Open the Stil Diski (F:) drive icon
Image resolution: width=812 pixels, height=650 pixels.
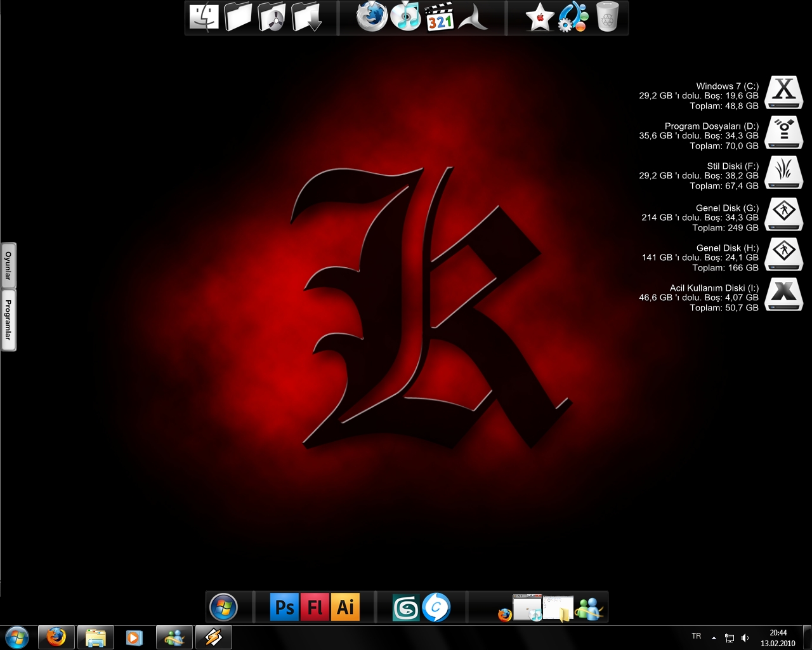[784, 173]
